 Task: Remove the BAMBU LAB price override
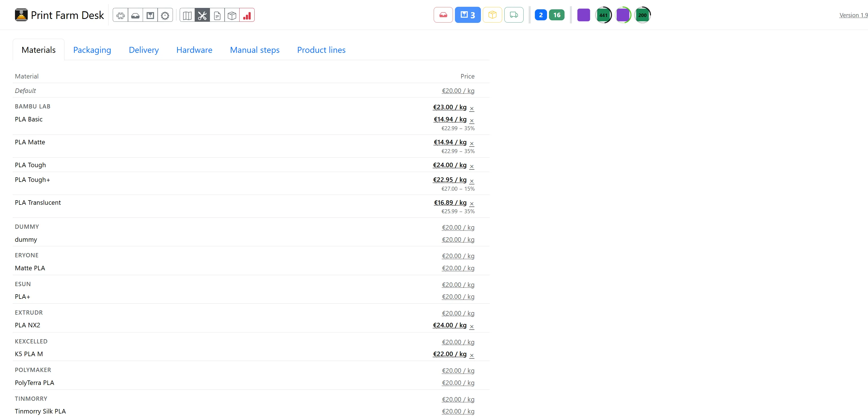472,108
